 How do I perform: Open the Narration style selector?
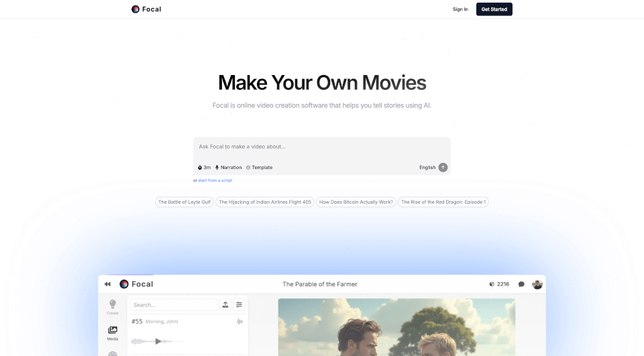point(228,168)
